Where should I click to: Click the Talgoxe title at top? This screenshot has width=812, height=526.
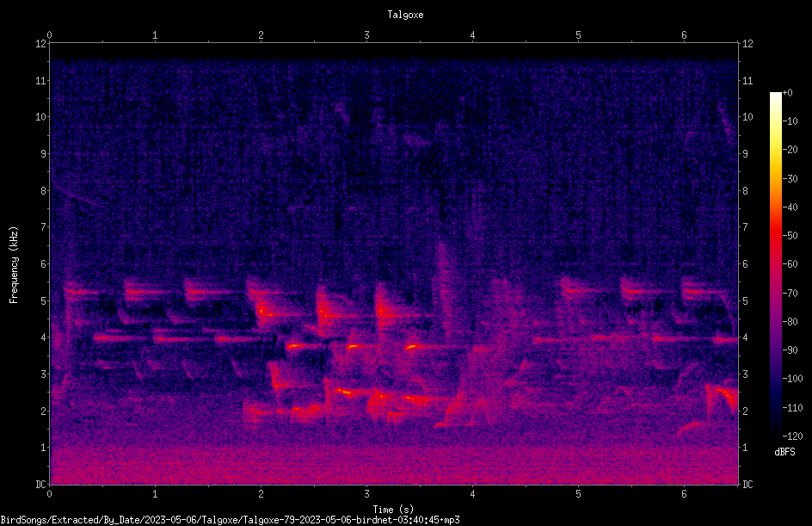pos(405,15)
